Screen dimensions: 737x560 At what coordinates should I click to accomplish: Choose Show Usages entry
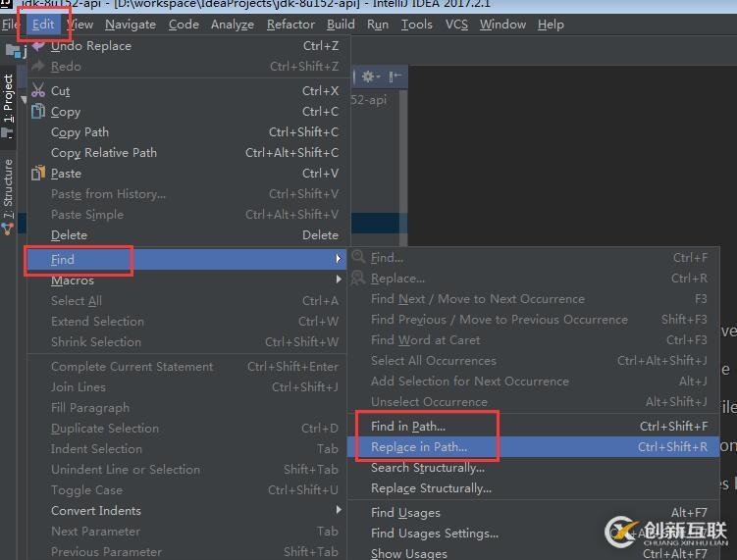(x=534, y=553)
